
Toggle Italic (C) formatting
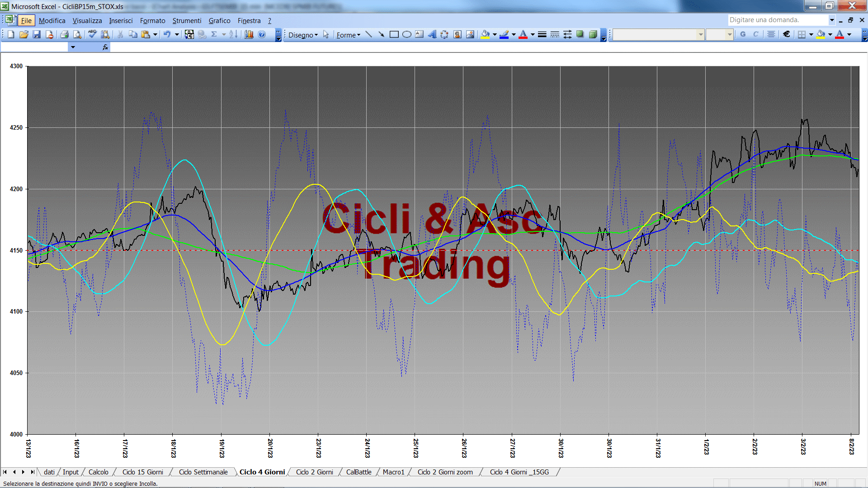tap(755, 34)
